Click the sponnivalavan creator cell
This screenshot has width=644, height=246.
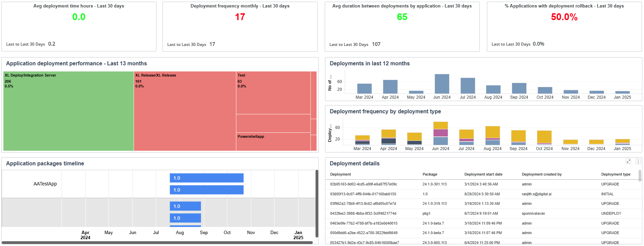tap(533, 213)
